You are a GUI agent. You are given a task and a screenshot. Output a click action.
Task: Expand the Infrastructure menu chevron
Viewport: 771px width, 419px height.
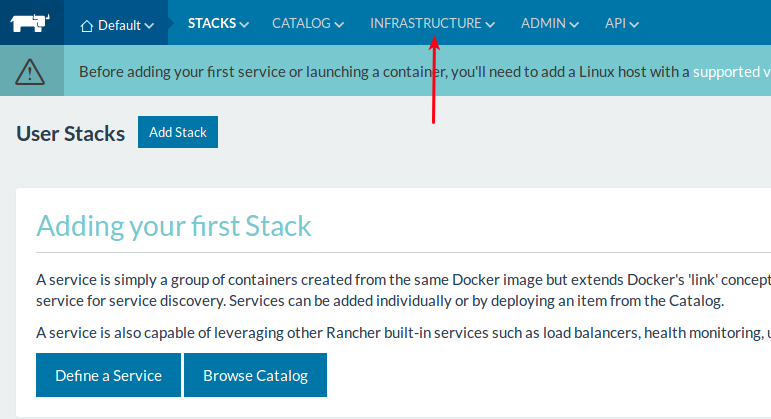(490, 25)
